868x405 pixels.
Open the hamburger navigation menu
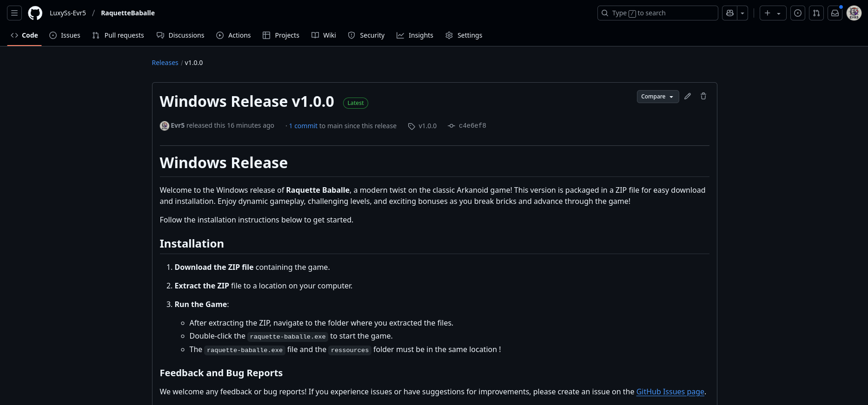[x=14, y=13]
